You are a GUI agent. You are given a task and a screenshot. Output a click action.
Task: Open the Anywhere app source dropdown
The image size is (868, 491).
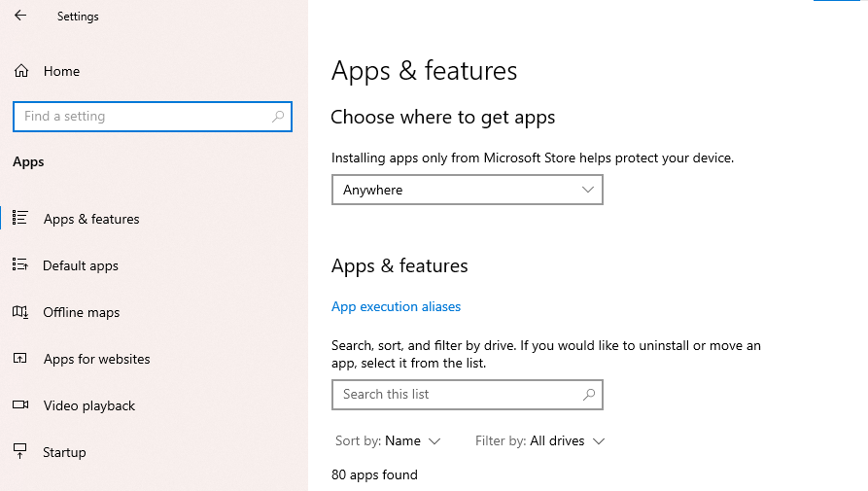pos(467,190)
